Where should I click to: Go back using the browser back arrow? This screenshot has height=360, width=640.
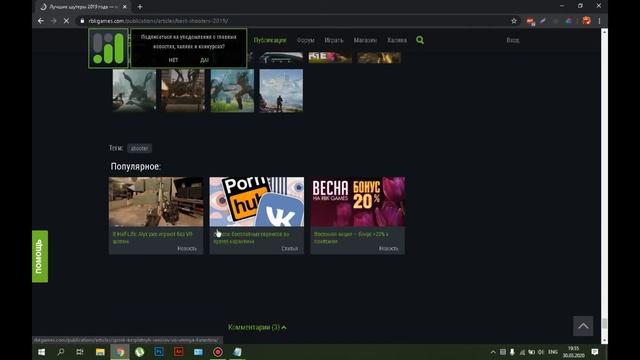41,21
